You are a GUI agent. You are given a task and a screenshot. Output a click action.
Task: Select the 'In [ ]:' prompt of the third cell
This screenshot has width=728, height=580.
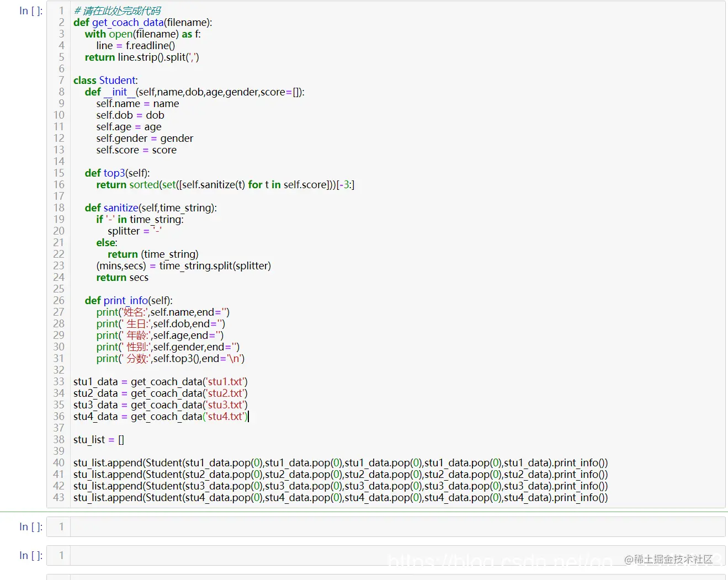(31, 555)
